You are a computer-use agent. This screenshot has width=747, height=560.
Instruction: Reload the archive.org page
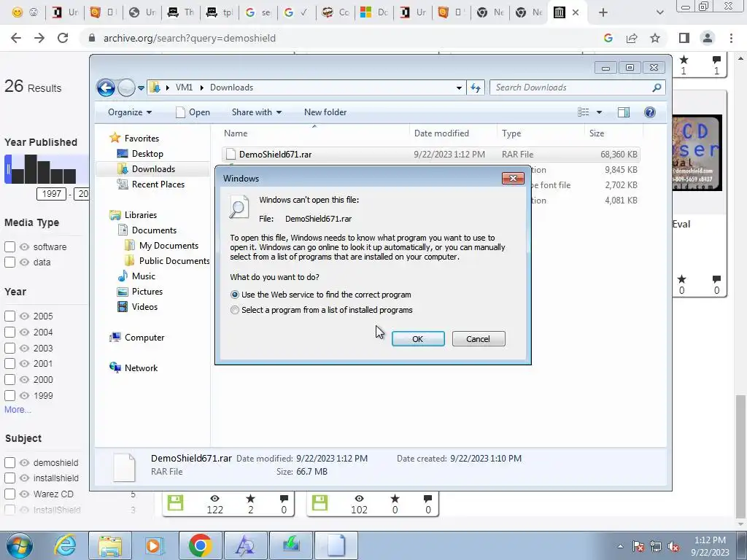tap(63, 38)
